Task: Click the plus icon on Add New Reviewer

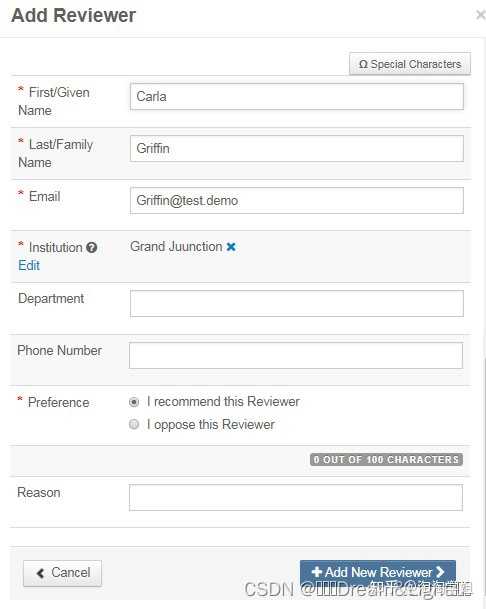Action: click(317, 572)
